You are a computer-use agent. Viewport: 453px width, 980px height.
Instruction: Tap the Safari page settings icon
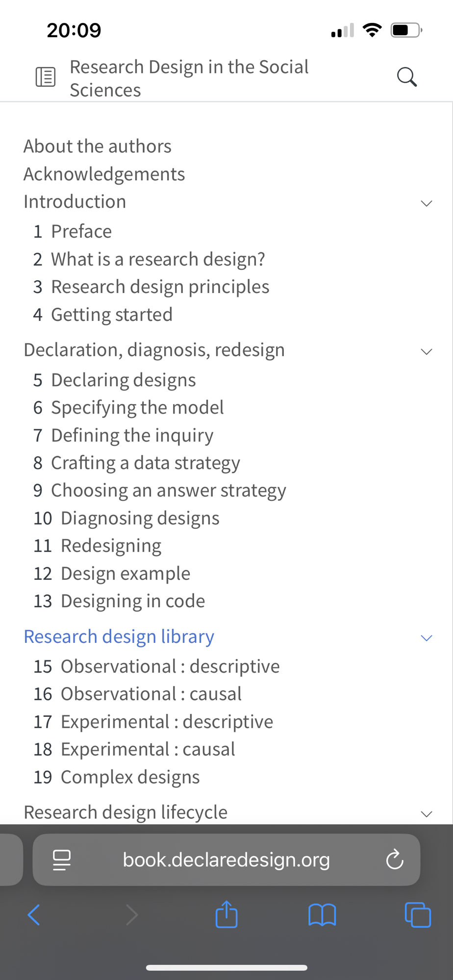pos(62,860)
